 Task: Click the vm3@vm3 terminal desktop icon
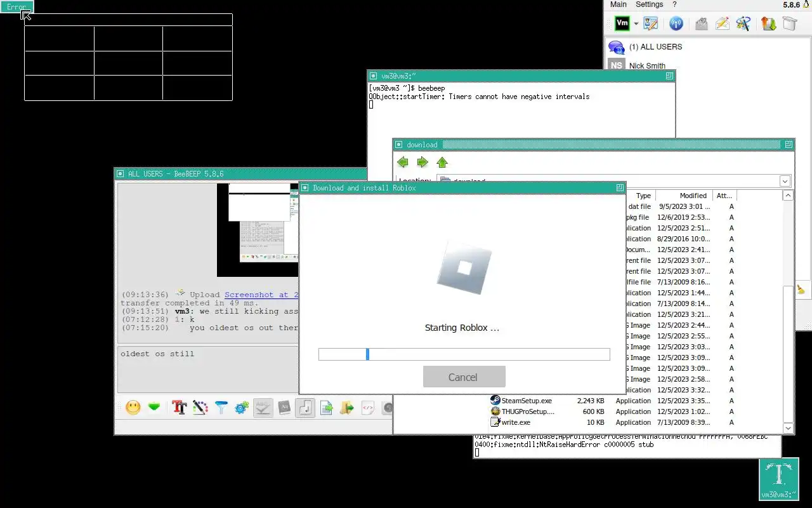coord(778,479)
